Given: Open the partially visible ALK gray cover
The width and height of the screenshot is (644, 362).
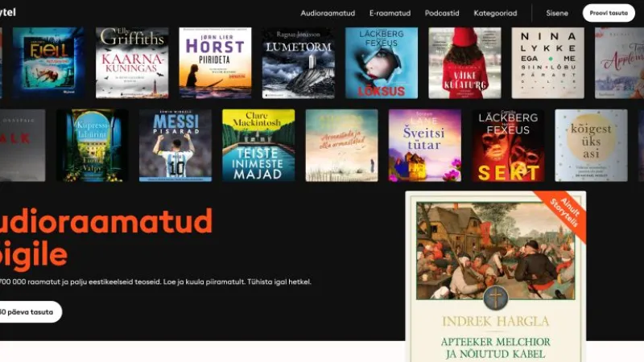Looking at the screenshot, I should [x=23, y=146].
